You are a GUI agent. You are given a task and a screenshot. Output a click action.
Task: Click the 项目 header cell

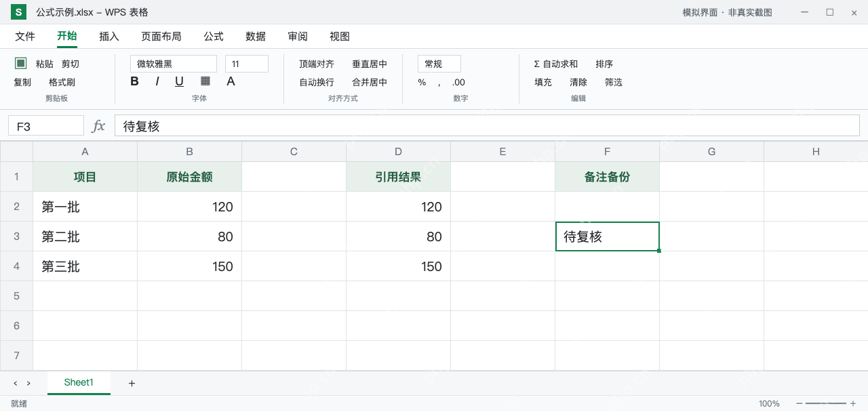85,177
